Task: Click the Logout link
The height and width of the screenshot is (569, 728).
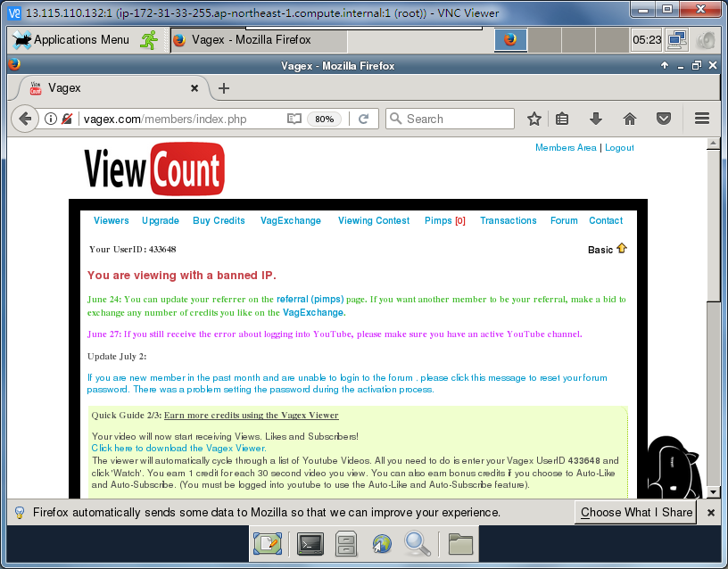Action: 619,147
